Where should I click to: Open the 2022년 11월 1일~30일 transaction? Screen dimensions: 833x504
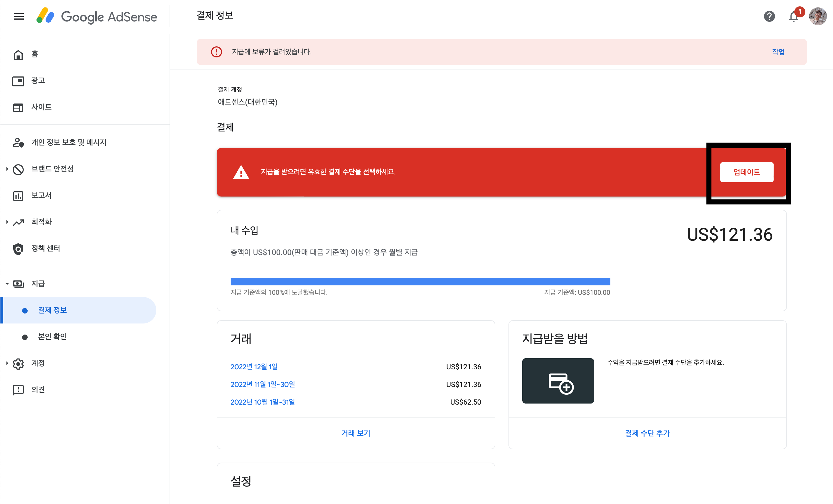pyautogui.click(x=262, y=384)
